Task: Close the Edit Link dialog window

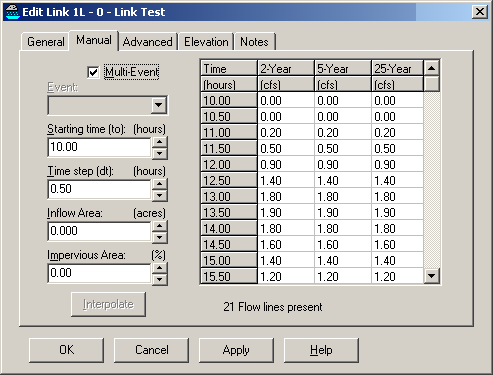Action: (x=480, y=12)
